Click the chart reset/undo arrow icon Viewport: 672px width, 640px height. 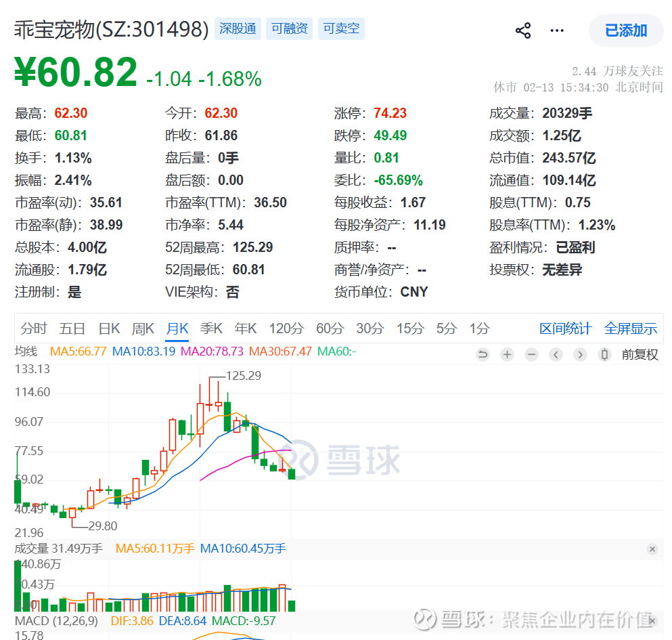pos(483,354)
